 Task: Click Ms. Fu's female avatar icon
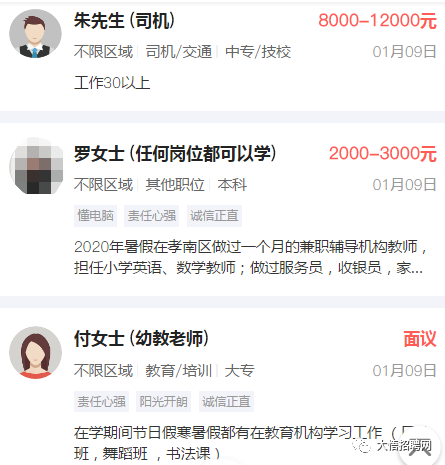(x=35, y=352)
